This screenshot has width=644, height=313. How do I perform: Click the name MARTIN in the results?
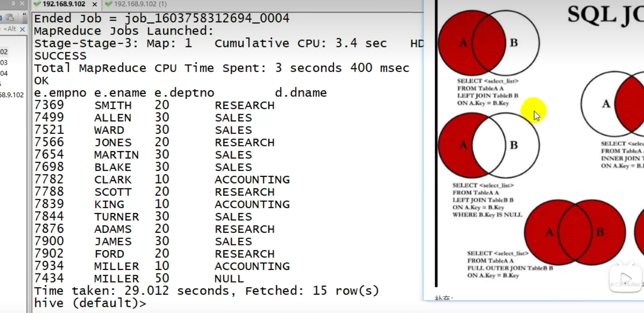point(117,155)
